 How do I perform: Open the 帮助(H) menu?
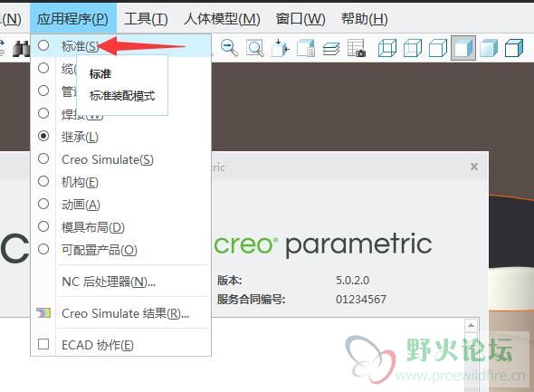point(365,18)
